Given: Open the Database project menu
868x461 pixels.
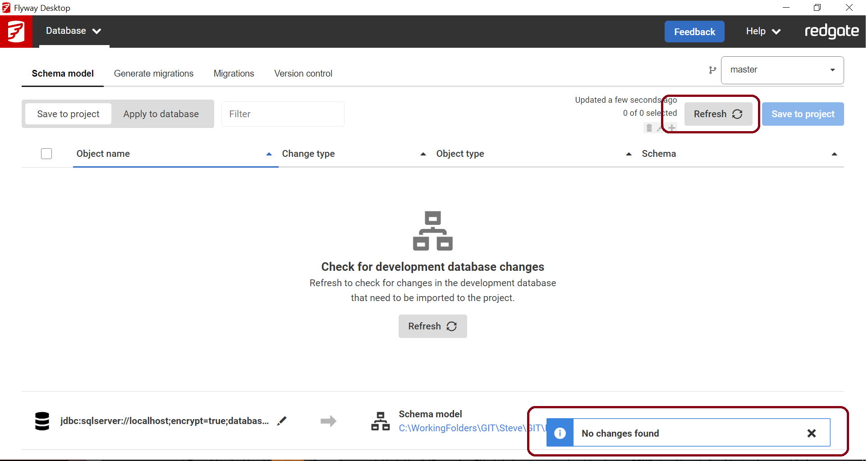Looking at the screenshot, I should coord(73,31).
